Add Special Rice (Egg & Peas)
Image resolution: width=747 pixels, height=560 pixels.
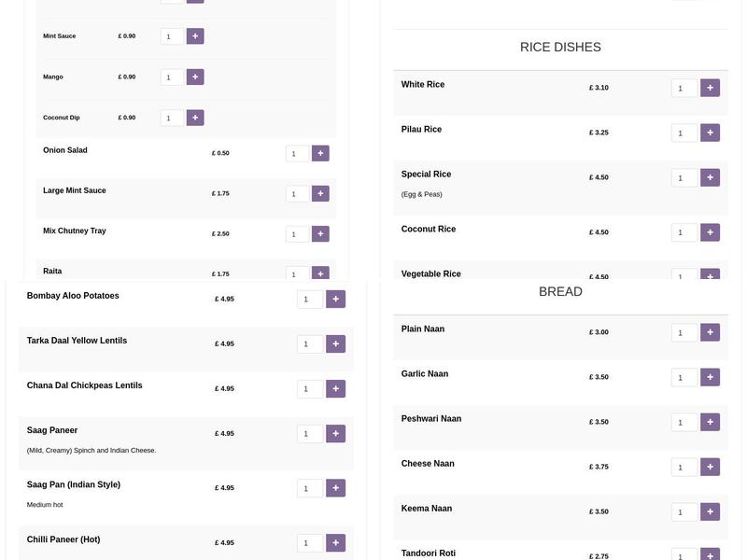[710, 177]
